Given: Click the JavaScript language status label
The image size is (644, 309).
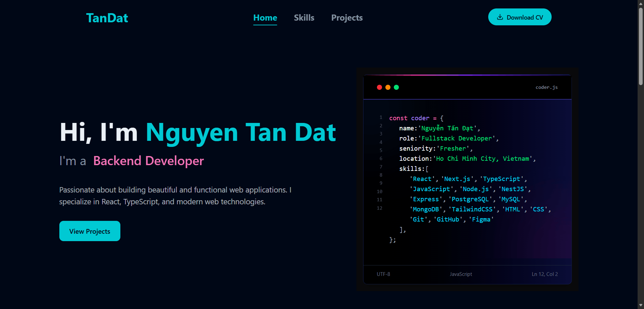Looking at the screenshot, I should tap(461, 274).
